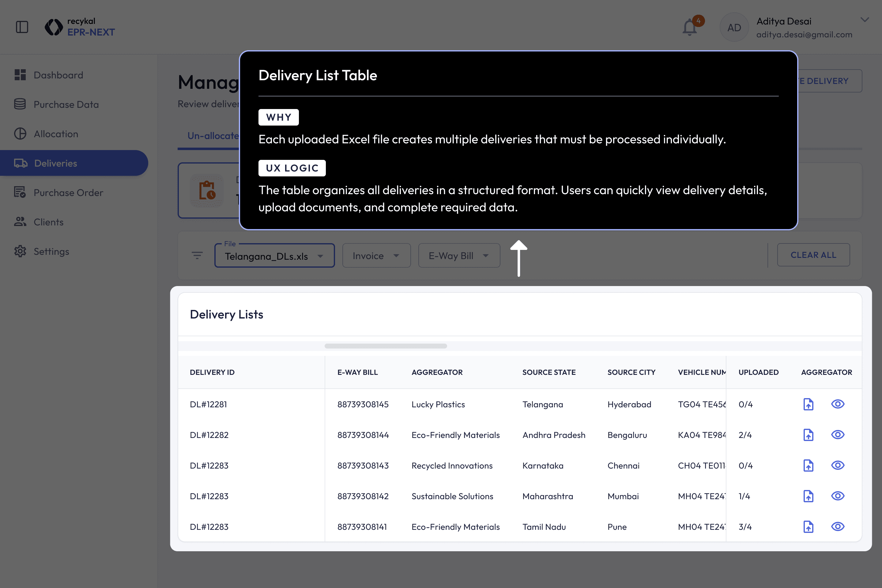The image size is (882, 588).
Task: Expand the E-Way Bill filter dropdown
Action: (459, 256)
